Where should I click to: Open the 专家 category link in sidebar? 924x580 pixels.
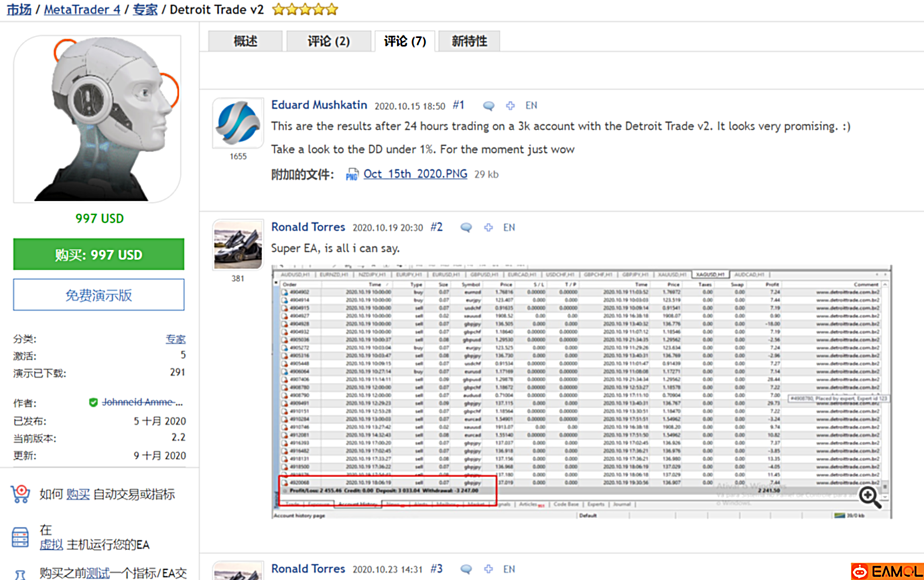point(176,339)
